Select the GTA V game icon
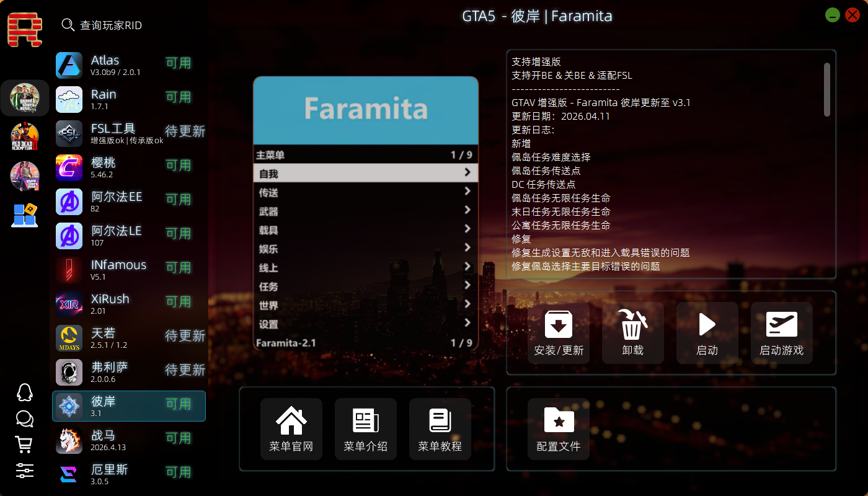 tap(25, 98)
